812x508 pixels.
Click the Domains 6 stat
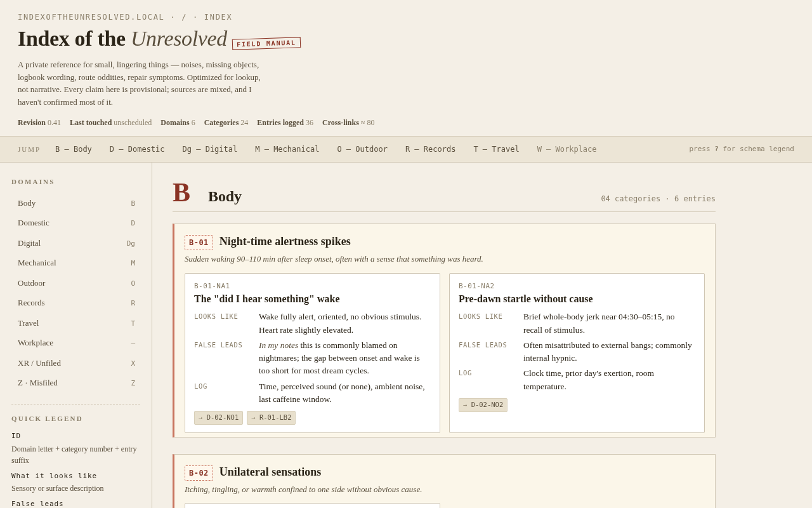(x=178, y=123)
